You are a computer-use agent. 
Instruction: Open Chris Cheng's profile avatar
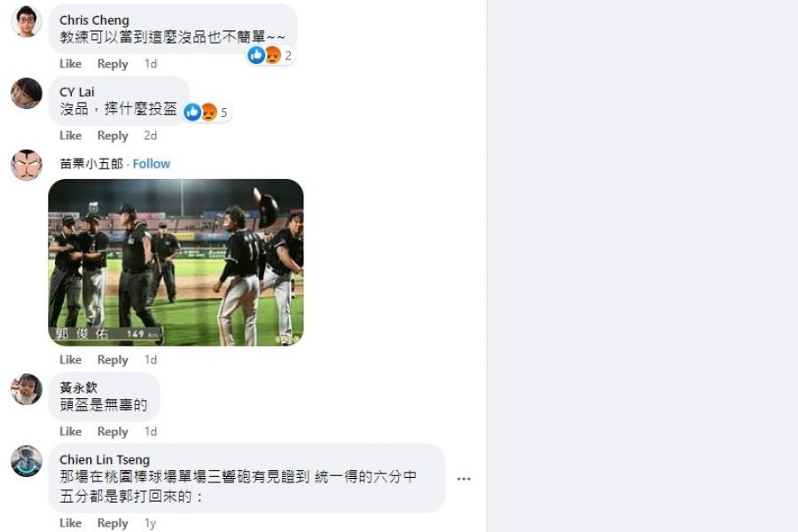[27, 21]
